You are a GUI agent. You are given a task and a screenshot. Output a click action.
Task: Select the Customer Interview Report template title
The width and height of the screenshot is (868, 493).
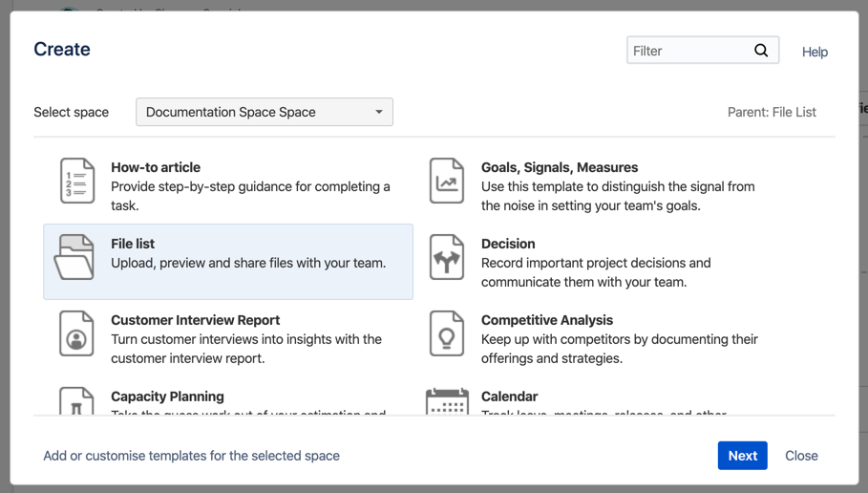click(196, 320)
